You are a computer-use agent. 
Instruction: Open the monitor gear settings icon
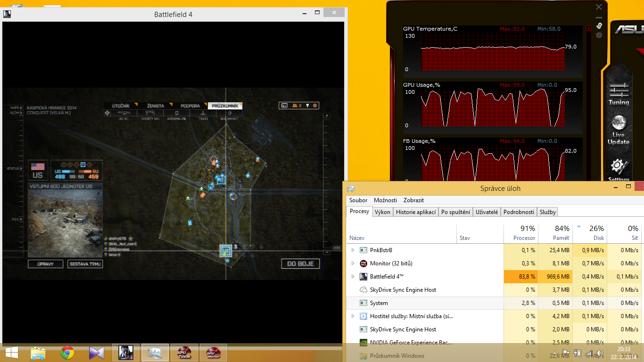click(599, 35)
